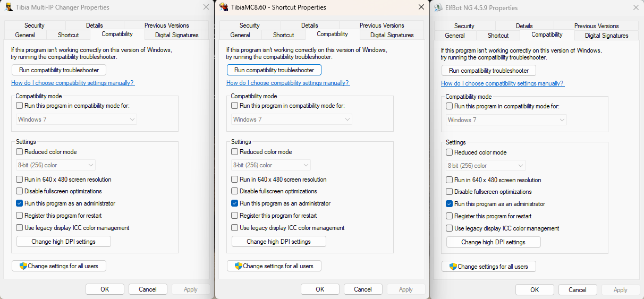Tick Reduced color mode in Tibia Multi-IP Changer

[20, 152]
